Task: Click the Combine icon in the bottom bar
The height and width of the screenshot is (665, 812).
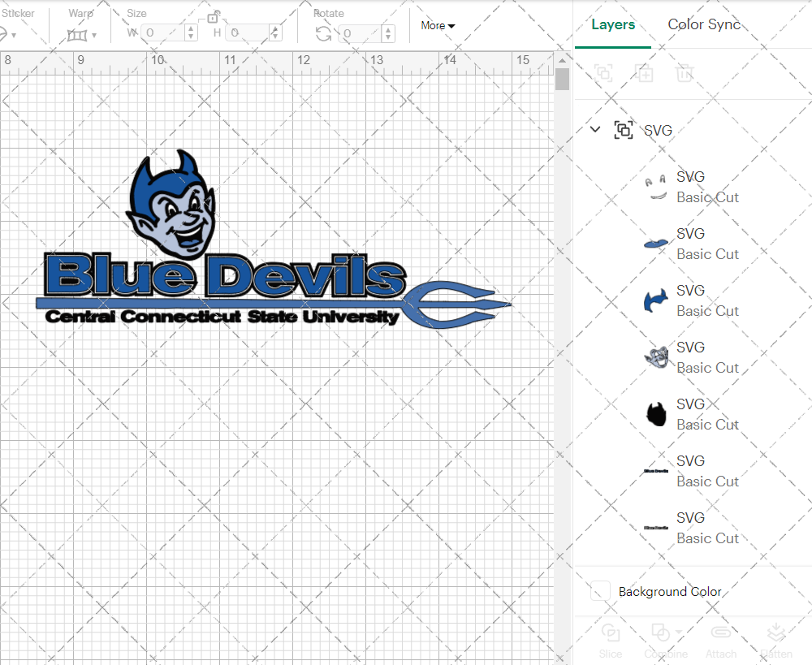Action: pos(661,633)
